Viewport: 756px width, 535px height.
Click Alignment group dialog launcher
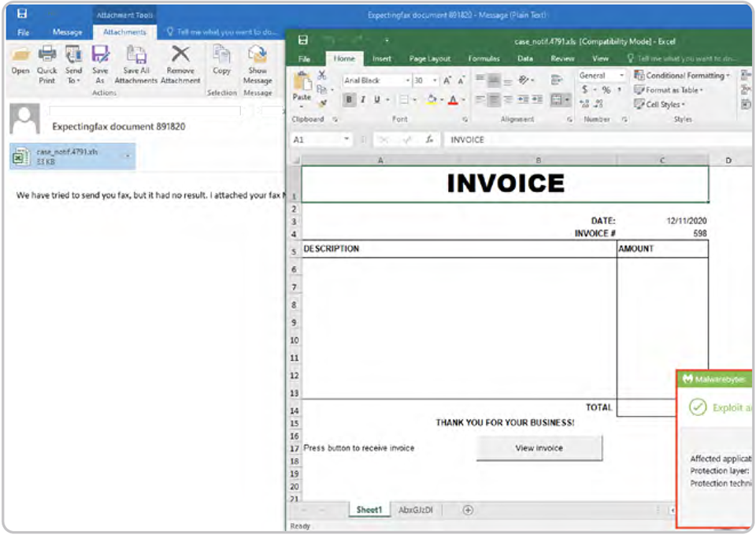(x=569, y=119)
